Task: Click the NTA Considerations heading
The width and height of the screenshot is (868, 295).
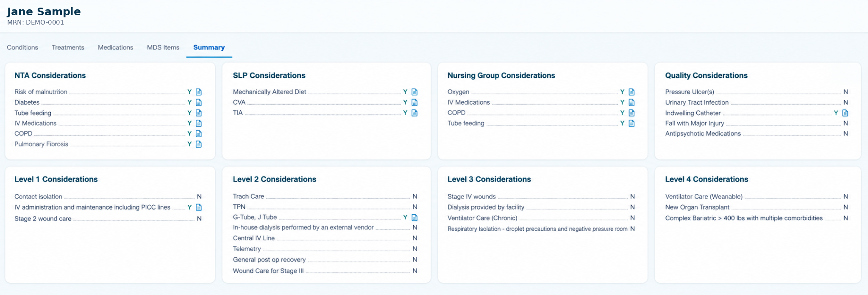Action: [x=50, y=75]
